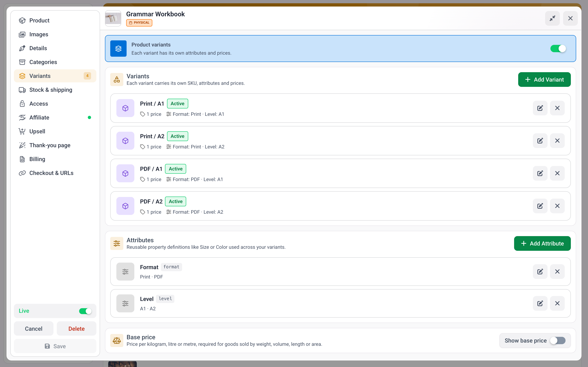The height and width of the screenshot is (367, 588).
Task: Click the red Delete button
Action: click(77, 329)
